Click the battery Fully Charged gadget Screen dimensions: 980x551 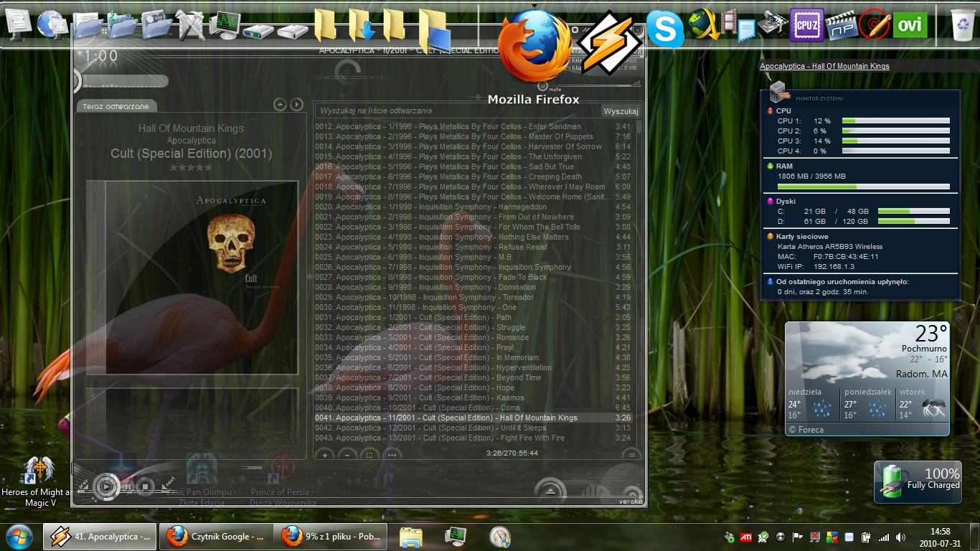pyautogui.click(x=918, y=481)
